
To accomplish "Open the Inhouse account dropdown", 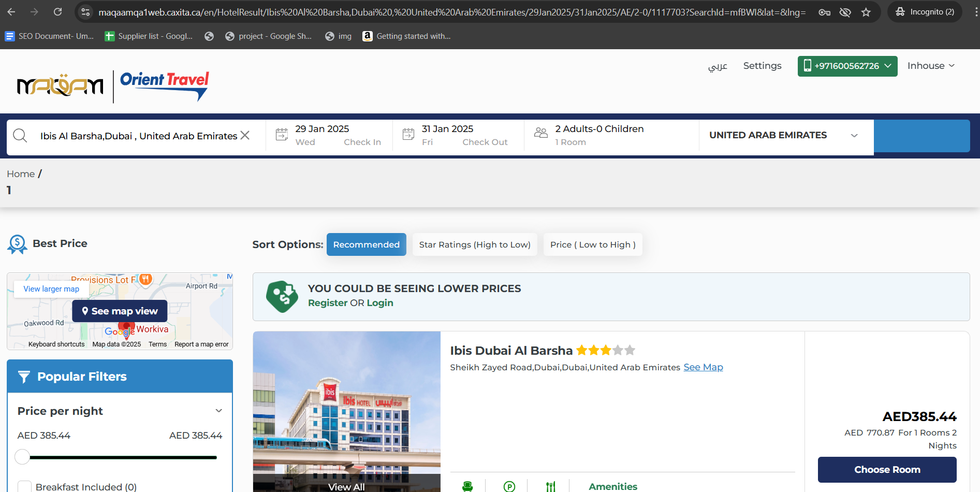I will click(x=931, y=66).
